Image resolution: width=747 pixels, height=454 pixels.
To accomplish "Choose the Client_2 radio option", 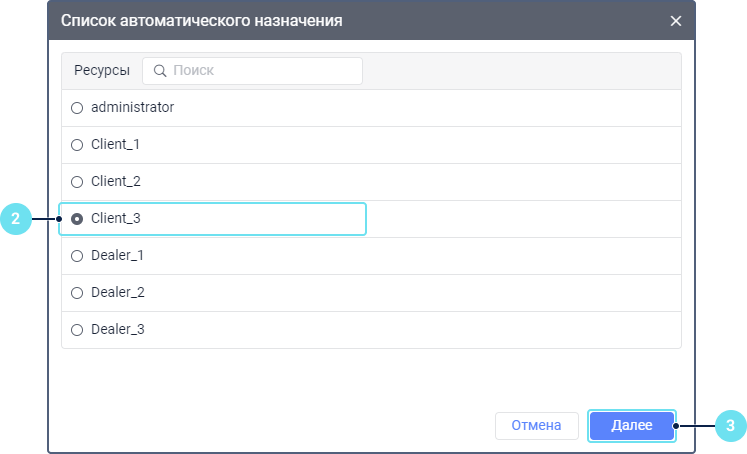I will [x=77, y=182].
